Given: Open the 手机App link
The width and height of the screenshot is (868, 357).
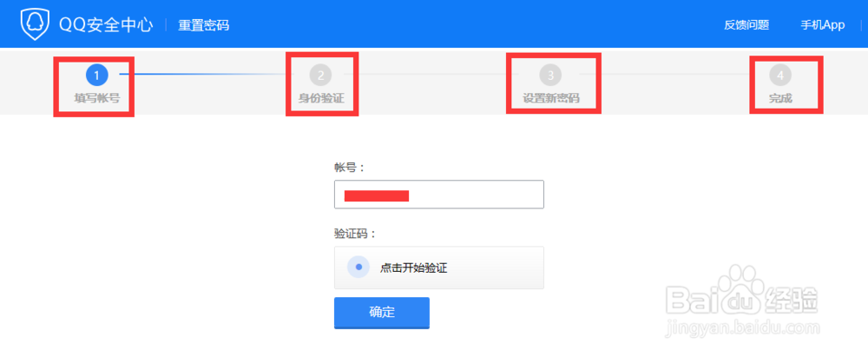Looking at the screenshot, I should click(823, 25).
